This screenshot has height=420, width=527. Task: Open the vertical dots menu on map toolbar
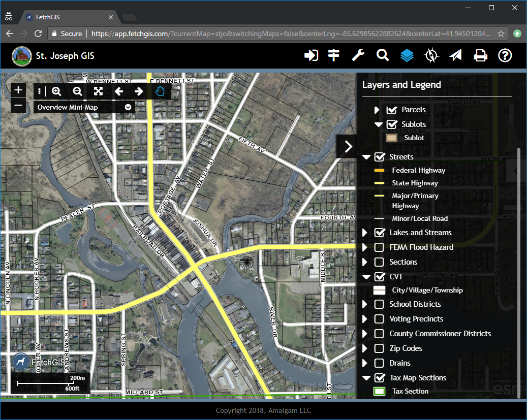tap(39, 91)
